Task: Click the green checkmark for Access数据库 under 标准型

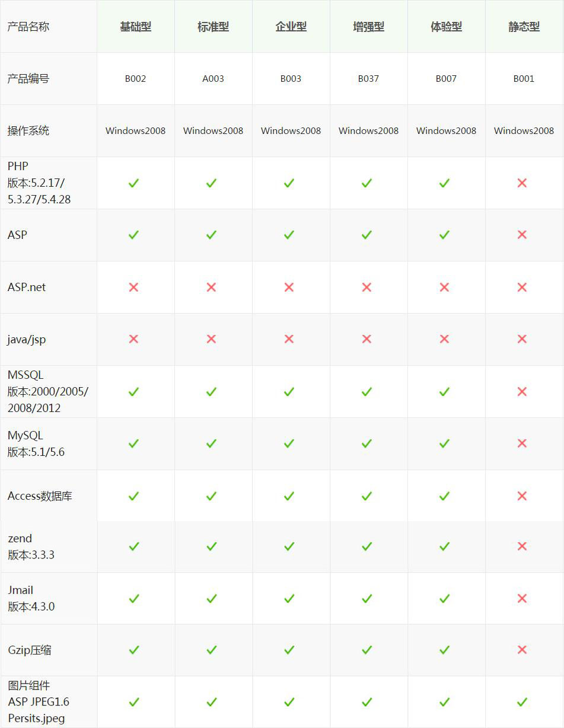Action: pos(211,496)
